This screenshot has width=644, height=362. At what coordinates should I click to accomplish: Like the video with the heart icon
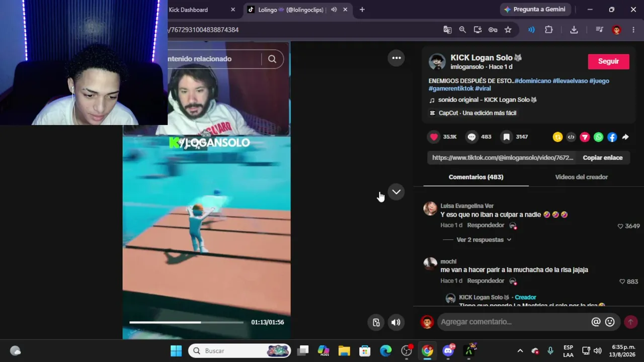[x=434, y=137]
